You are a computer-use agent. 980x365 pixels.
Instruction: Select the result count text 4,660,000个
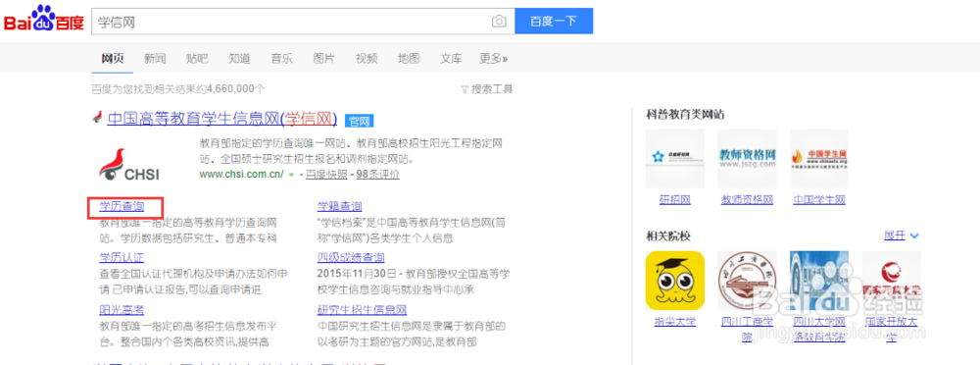235,89
